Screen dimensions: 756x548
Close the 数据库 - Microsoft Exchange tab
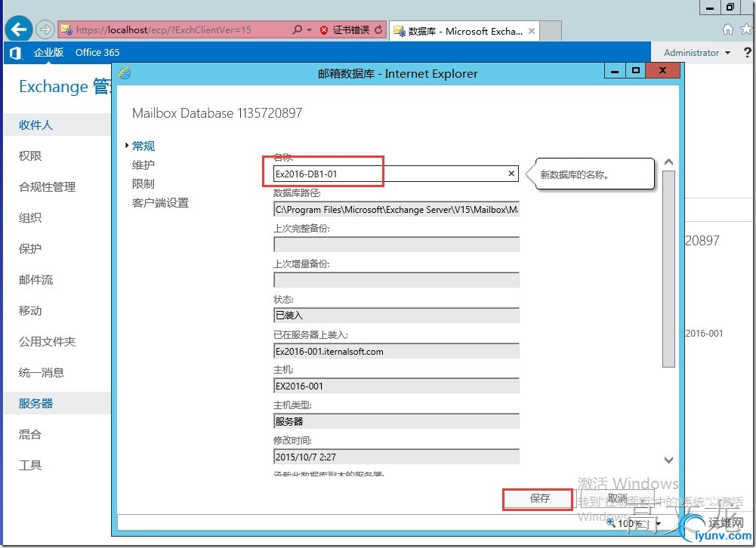(x=532, y=31)
